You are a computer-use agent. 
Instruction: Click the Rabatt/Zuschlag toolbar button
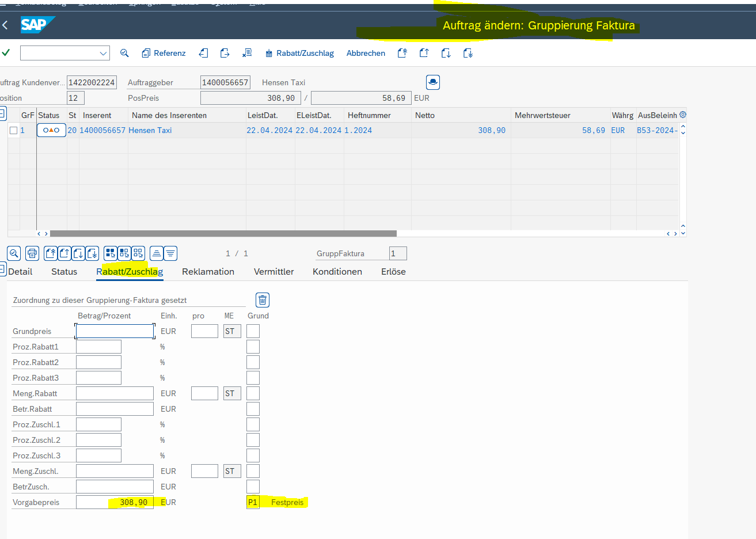coord(299,53)
